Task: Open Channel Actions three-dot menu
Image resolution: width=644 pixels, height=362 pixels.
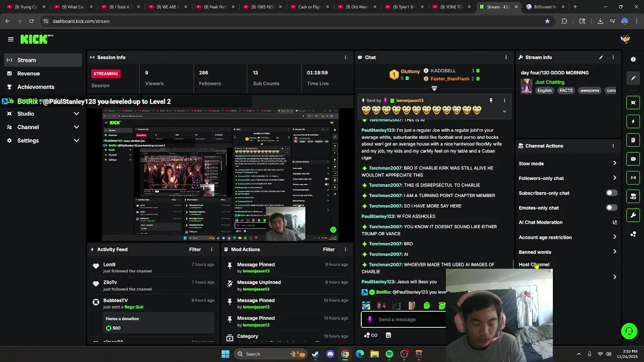Action: tap(613, 146)
